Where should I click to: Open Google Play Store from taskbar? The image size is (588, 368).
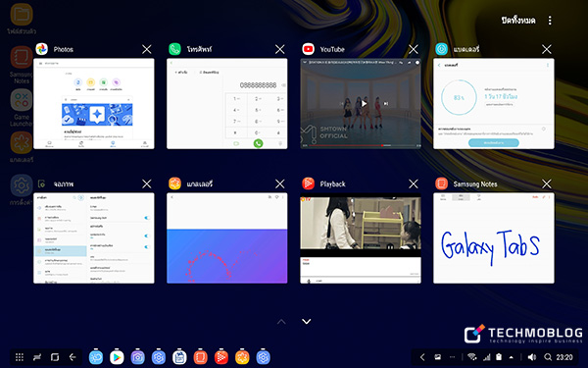tap(117, 357)
